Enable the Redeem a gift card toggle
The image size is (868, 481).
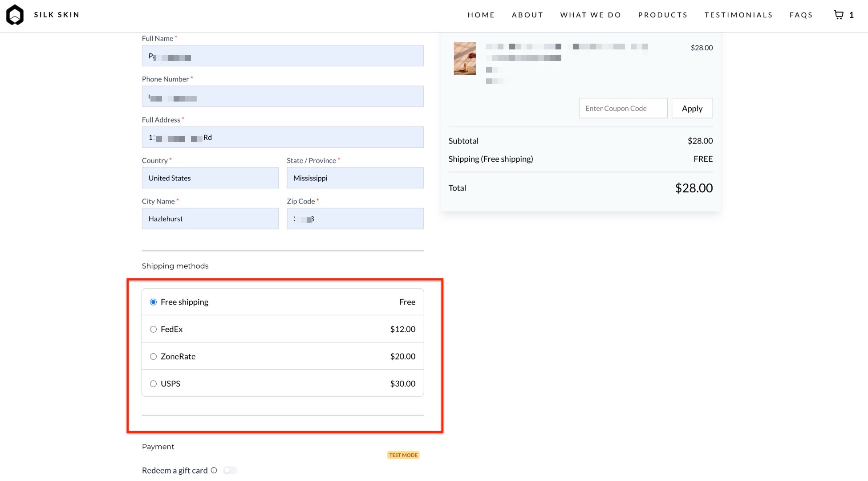coord(230,470)
